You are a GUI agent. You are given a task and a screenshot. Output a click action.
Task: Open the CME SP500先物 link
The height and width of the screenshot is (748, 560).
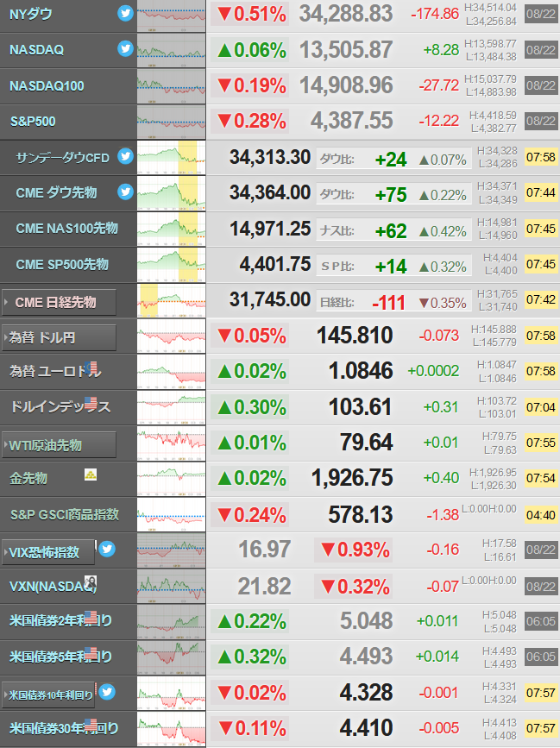point(62,264)
